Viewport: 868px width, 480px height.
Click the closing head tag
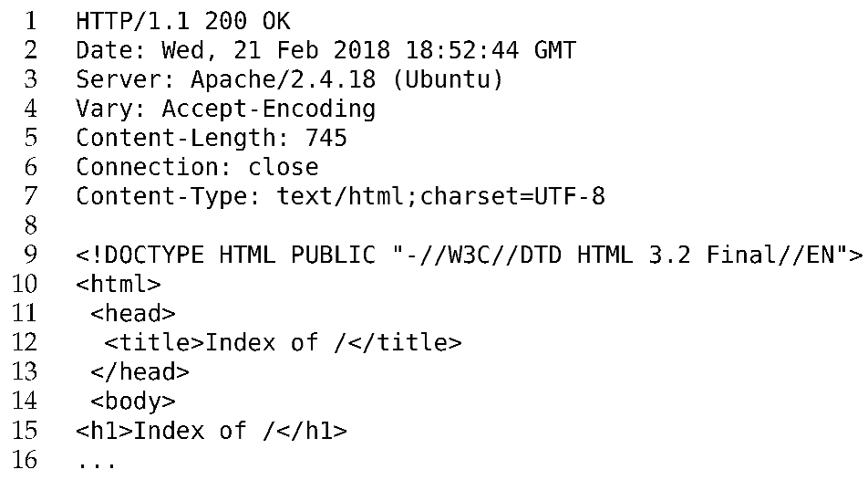click(x=140, y=371)
